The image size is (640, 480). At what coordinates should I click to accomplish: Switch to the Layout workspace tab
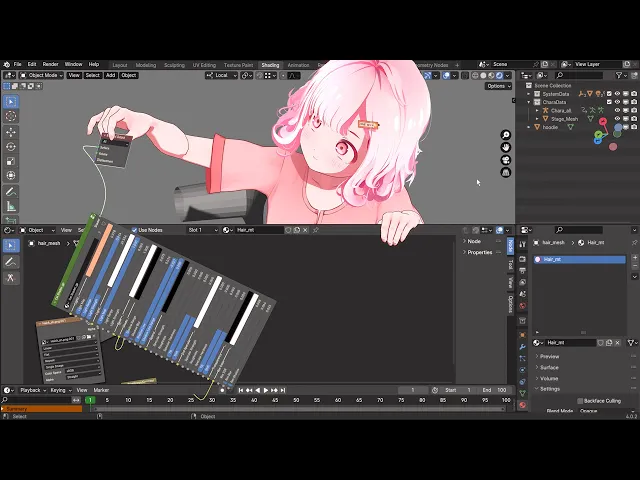[x=120, y=65]
